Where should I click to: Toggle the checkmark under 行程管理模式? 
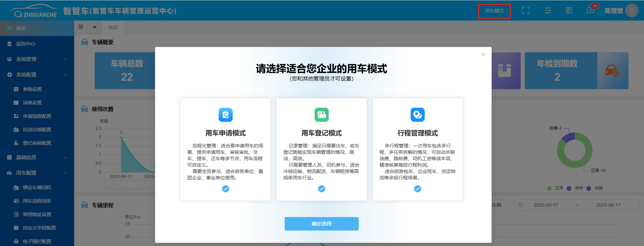417,189
